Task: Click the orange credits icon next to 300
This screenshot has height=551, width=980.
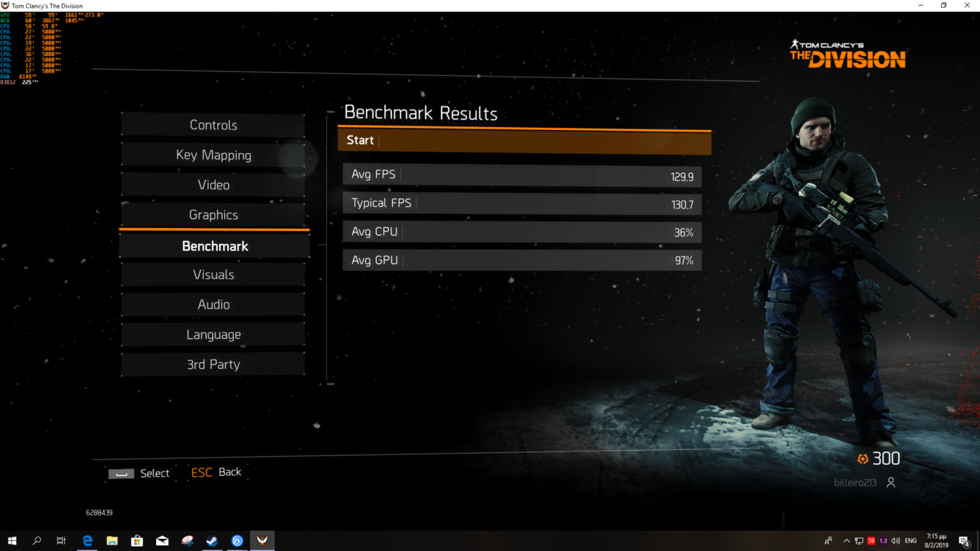Action: [x=863, y=459]
